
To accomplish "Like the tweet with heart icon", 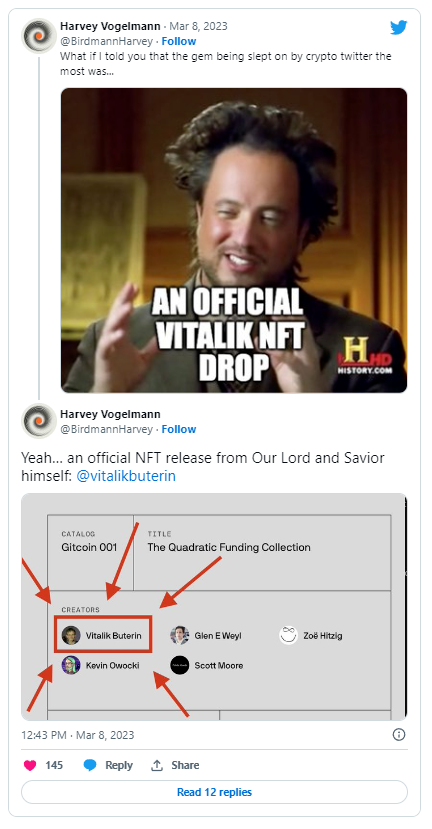I will (30, 765).
